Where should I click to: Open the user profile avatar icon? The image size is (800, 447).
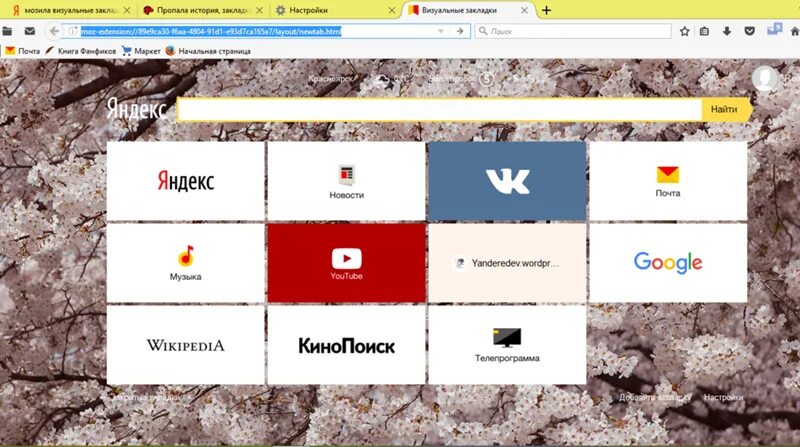[764, 79]
